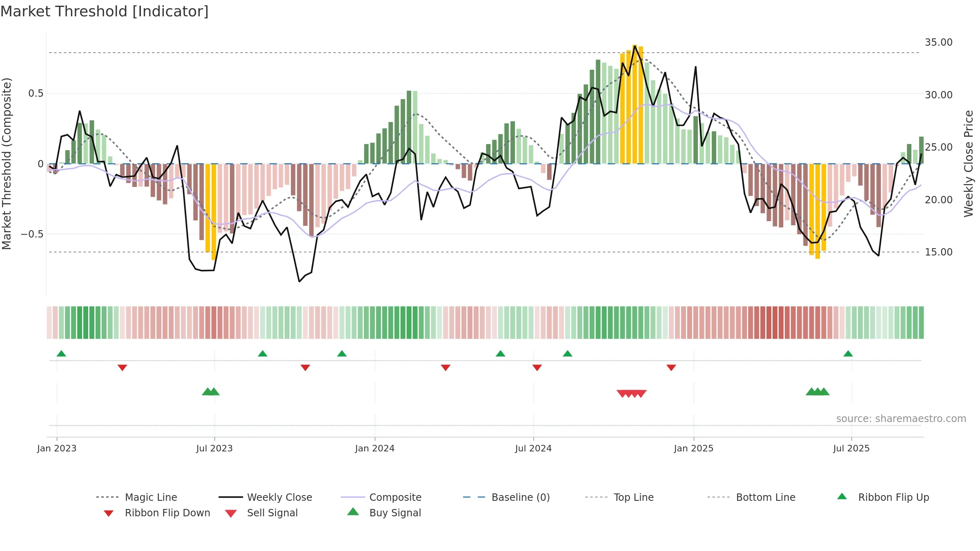Click the 20.00 price axis label
Image resolution: width=980 pixels, height=551 pixels.
click(939, 200)
